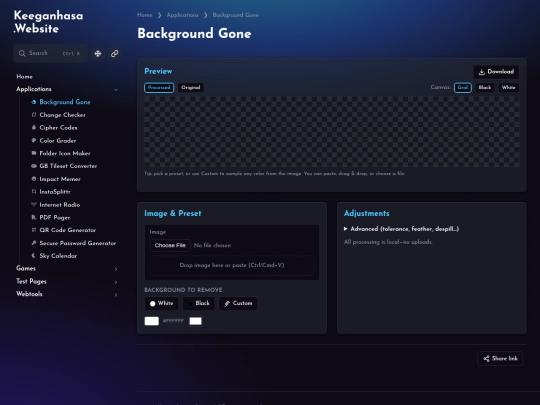Click the checkerboard preview canvas
The image size is (540, 405).
tap(332, 132)
